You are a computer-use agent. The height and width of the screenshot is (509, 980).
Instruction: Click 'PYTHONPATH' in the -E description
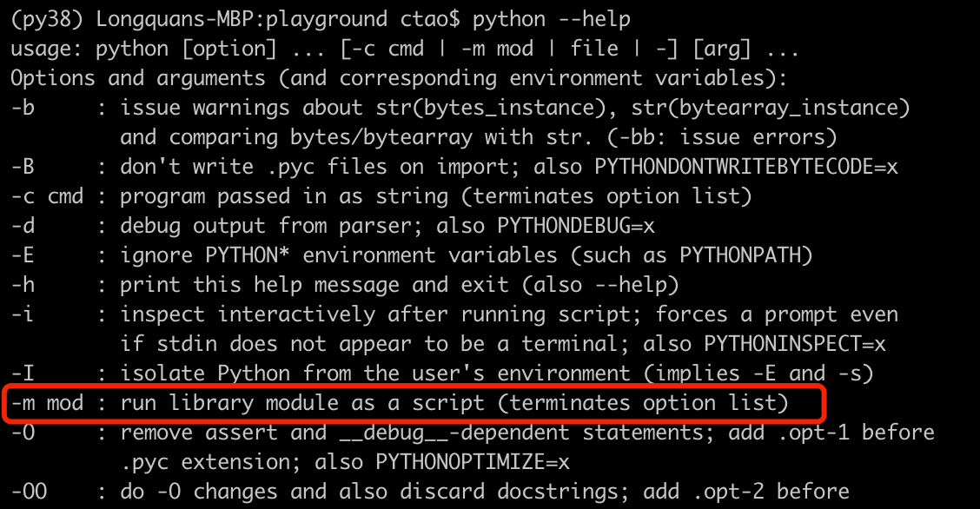click(740, 254)
